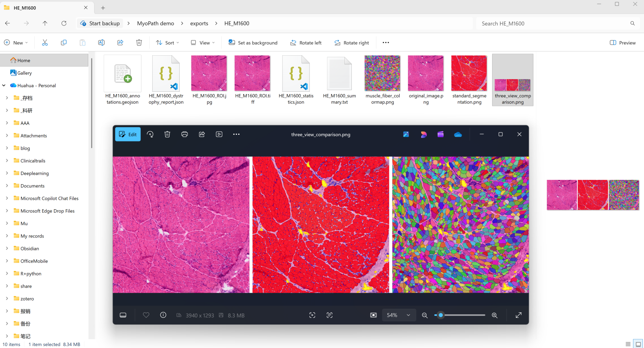The height and width of the screenshot is (348, 644).
Task: Click the exports breadcrumb in address bar
Action: click(x=199, y=24)
